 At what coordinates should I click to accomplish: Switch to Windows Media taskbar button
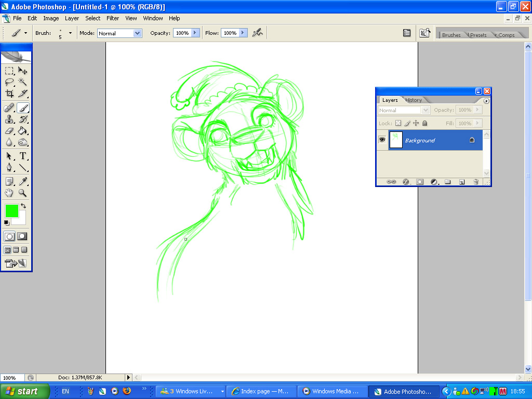pos(332,391)
